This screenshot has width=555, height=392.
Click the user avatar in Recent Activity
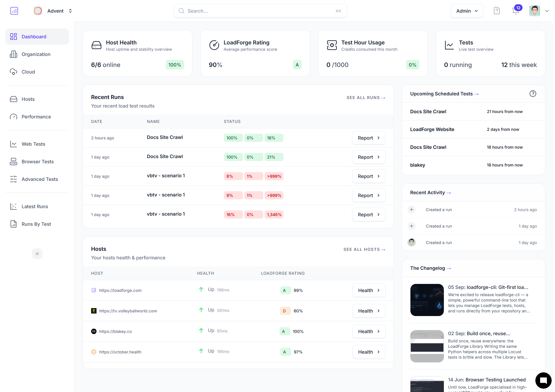[x=411, y=242]
